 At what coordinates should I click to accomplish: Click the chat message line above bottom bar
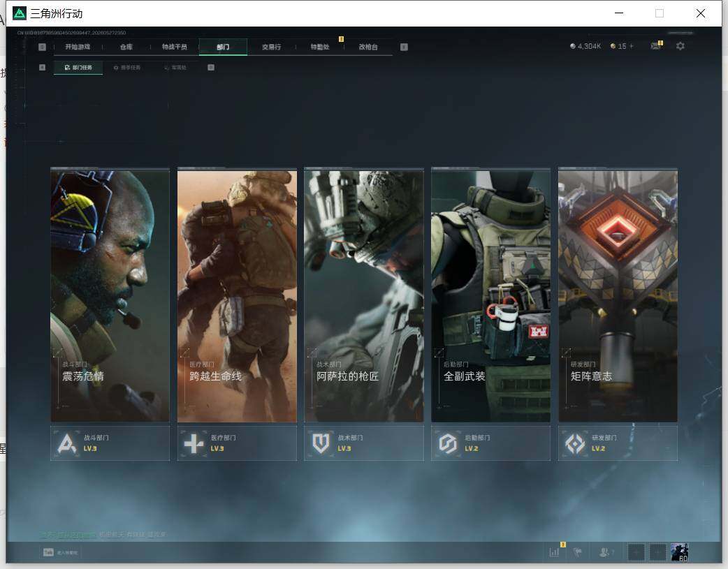[x=103, y=535]
